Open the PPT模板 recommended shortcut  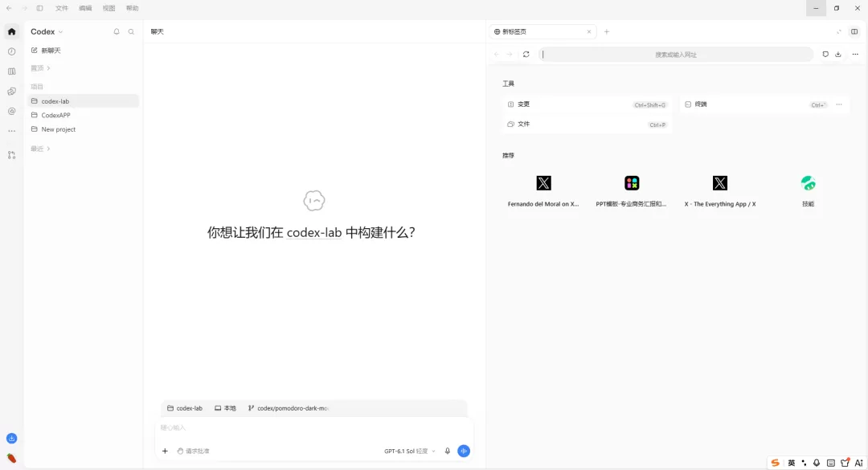[632, 191]
